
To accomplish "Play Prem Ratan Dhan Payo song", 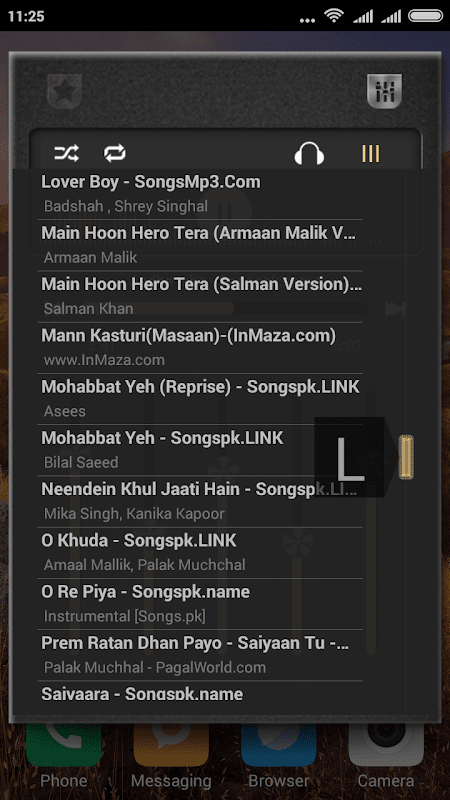I will [x=200, y=655].
